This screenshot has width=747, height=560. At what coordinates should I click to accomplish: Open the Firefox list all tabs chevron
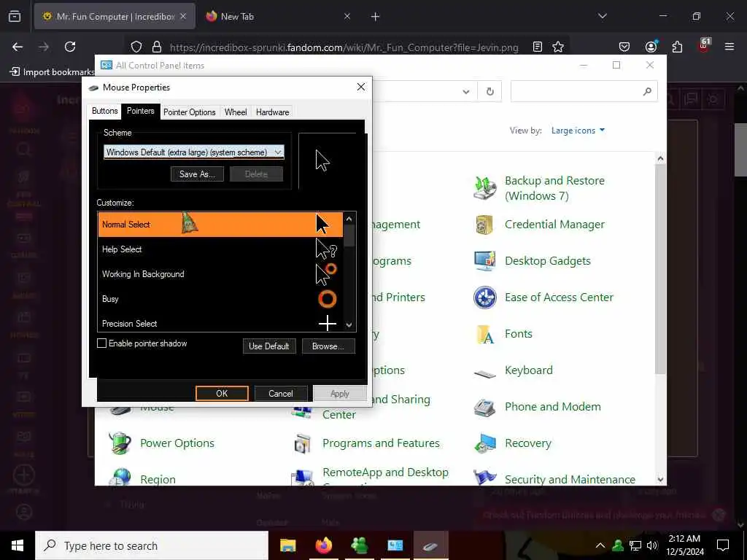tap(602, 16)
